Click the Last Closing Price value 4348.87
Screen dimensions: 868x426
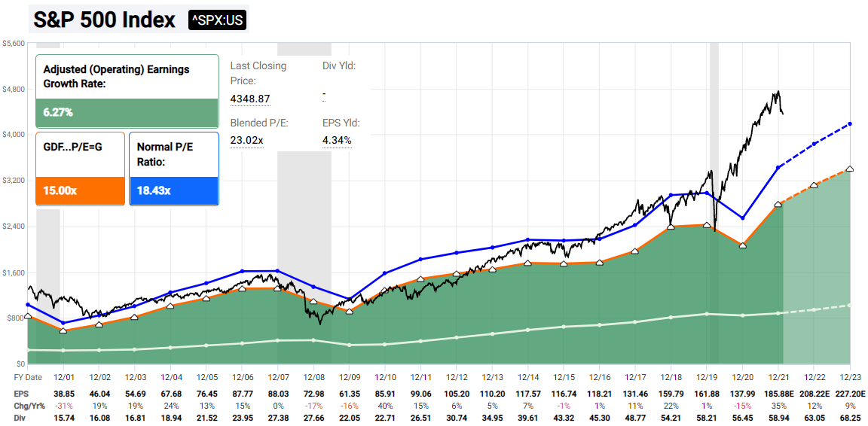249,99
